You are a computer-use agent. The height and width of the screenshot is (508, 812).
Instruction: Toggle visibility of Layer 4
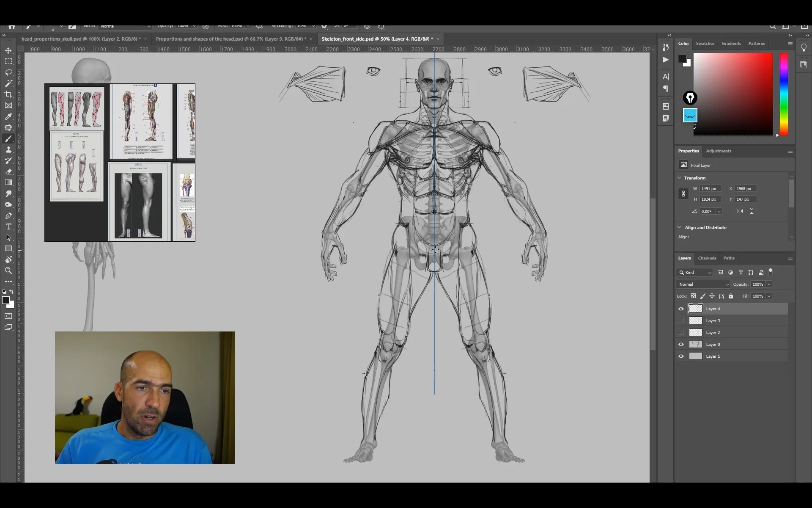click(x=680, y=309)
